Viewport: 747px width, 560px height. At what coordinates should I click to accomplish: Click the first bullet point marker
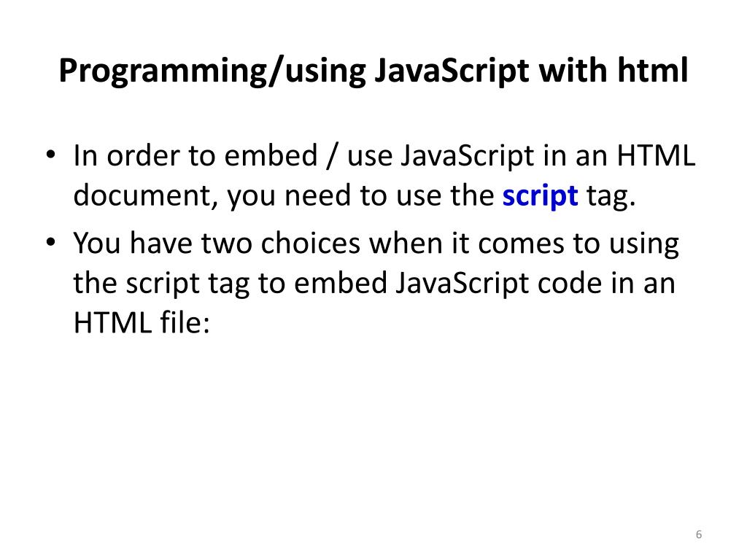click(51, 157)
